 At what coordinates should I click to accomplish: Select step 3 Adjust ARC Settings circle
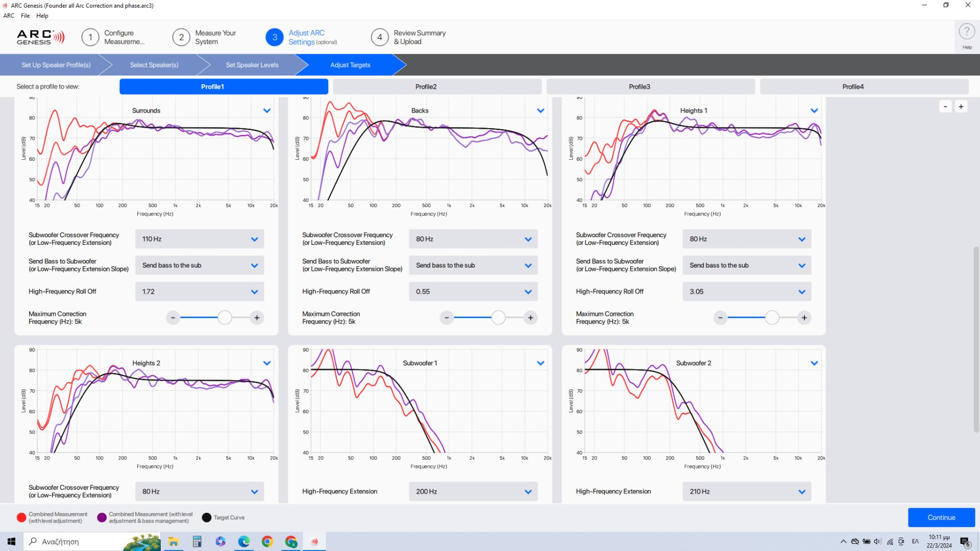(x=275, y=37)
